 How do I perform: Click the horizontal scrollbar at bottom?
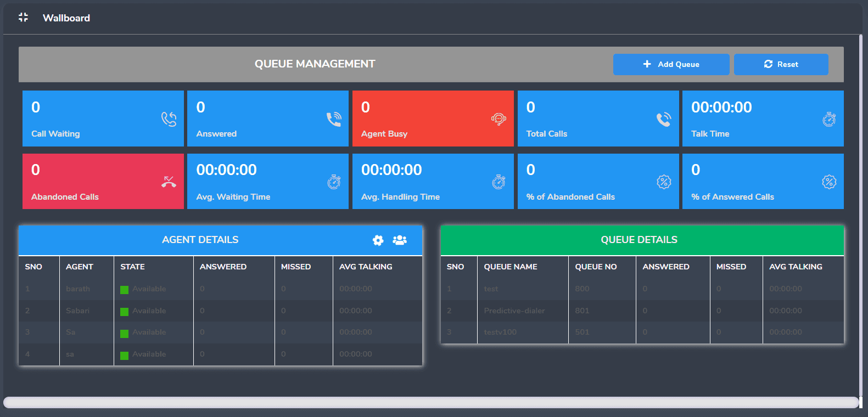431,402
